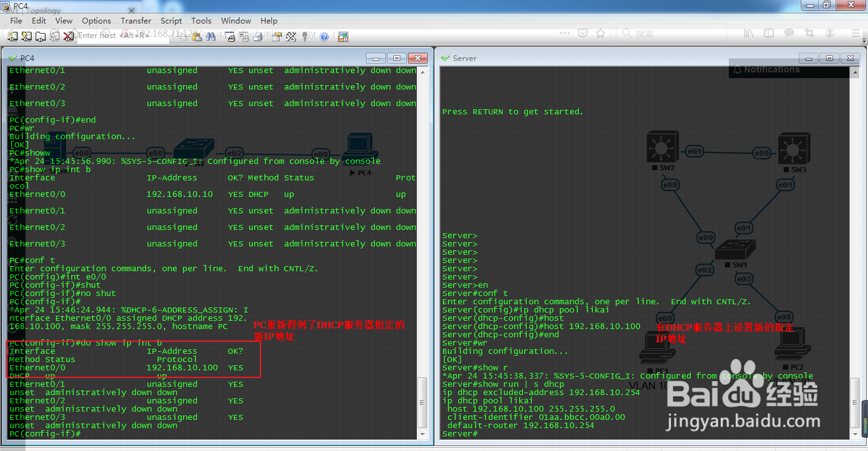Click the 'PC#show ip int b' line
This screenshot has height=451, width=868.
50,170
